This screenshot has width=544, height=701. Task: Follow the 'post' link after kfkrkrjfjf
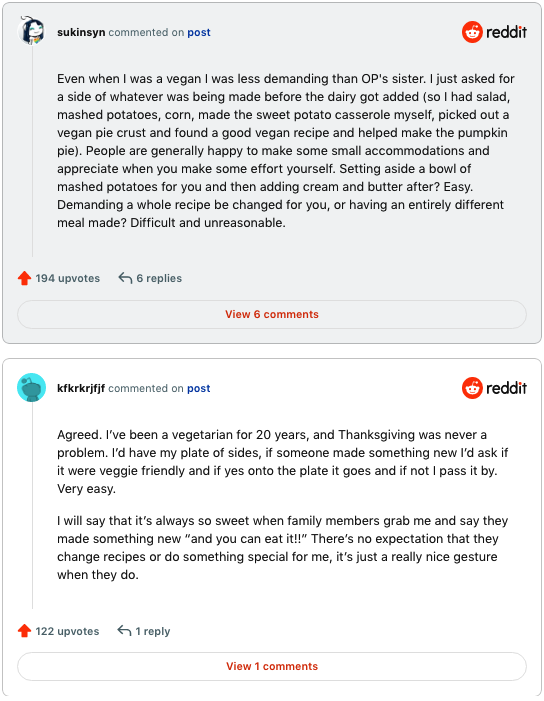tap(199, 389)
